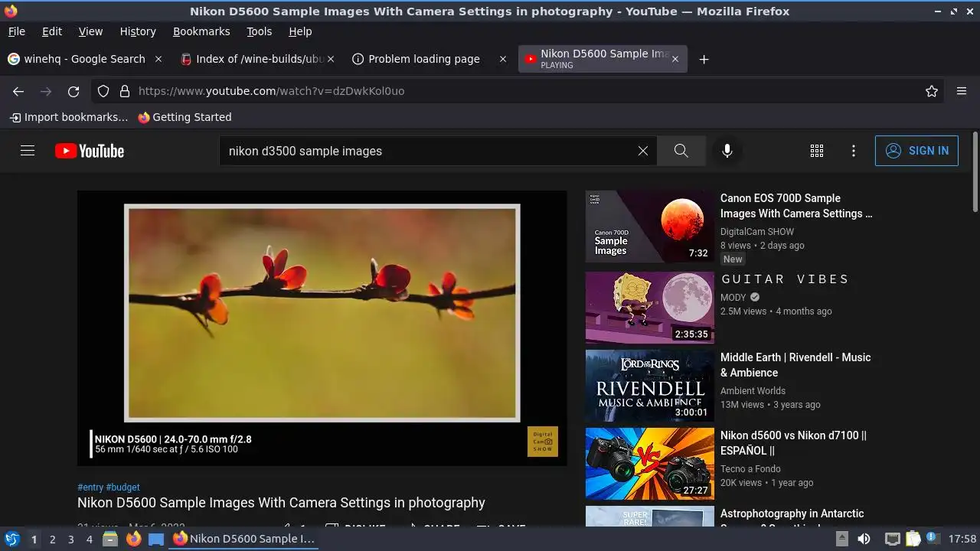Open the History menu
This screenshot has height=551, width=980.
pos(138,31)
